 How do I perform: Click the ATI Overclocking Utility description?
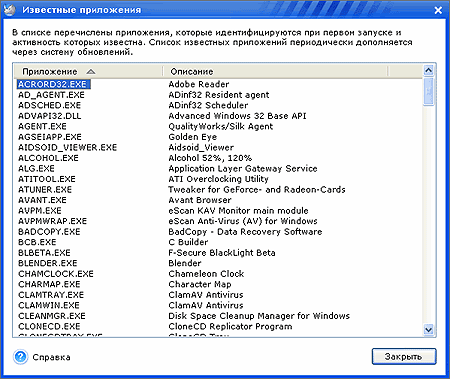coord(218,179)
